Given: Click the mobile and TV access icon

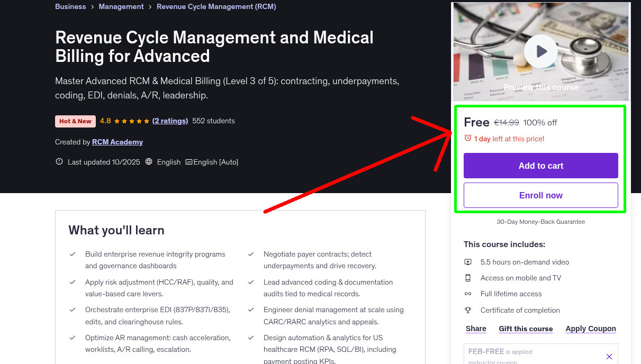Looking at the screenshot, I should [x=468, y=277].
